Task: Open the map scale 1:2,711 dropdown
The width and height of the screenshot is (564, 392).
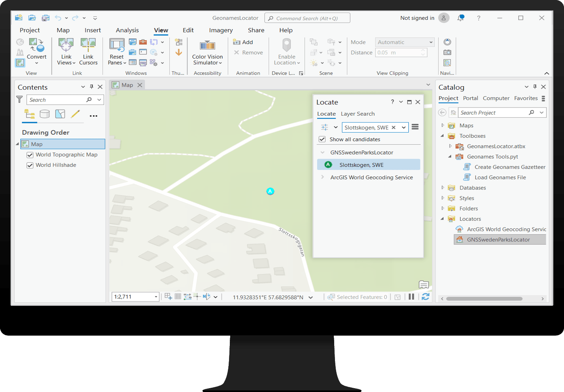Action: 156,297
